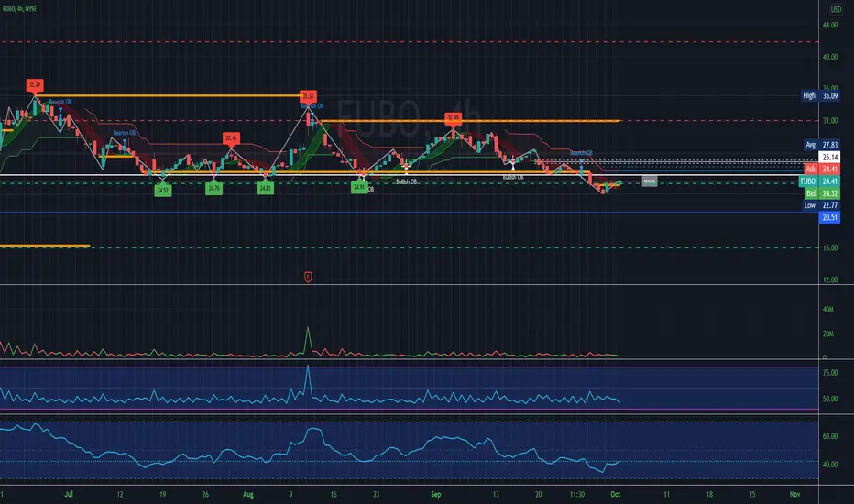Select the green 24.81 pivot low label
Viewport: 854px width, 504px height.
265,188
